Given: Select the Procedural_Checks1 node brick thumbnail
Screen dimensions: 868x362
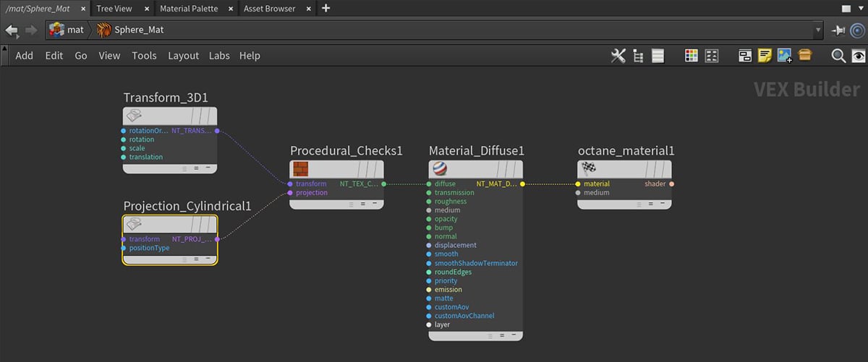Looking at the screenshot, I should (300, 169).
